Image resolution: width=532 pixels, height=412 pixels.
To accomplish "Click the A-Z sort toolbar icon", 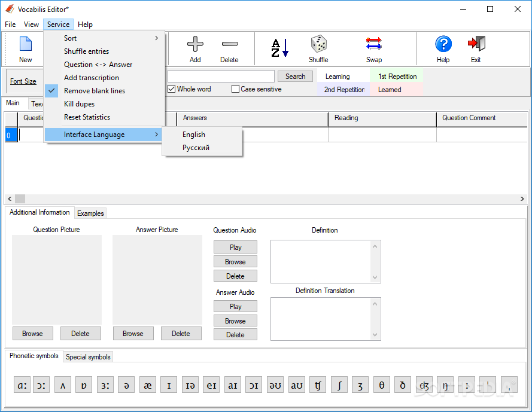I will (x=279, y=48).
